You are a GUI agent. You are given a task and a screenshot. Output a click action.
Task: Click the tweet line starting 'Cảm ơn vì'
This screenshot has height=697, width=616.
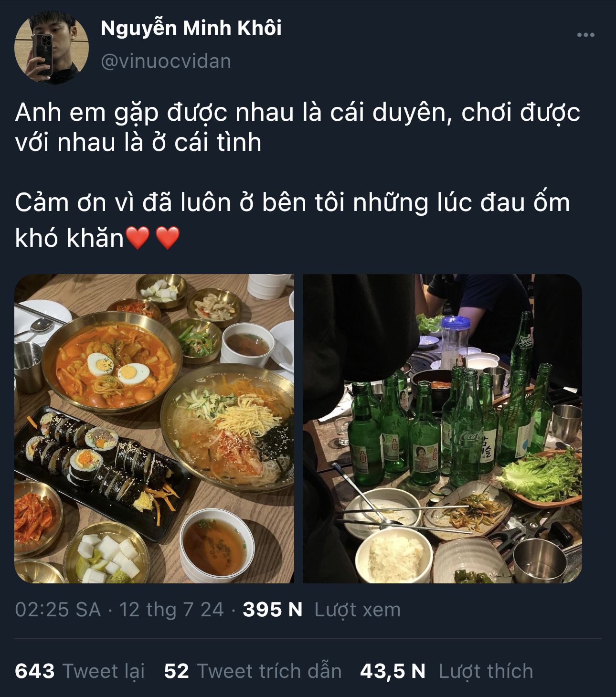pos(292,220)
